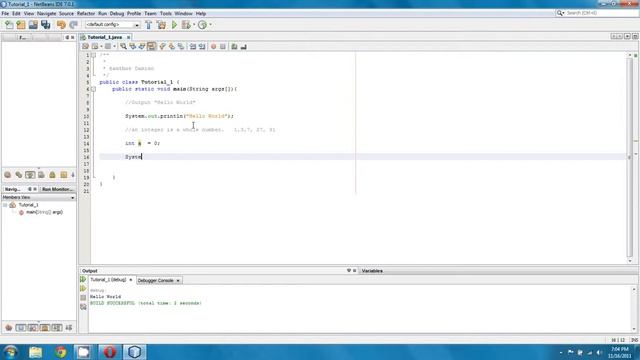This screenshot has width=640, height=360.
Task: Open the Debug Project dropdown arrow
Action: tap(194, 25)
